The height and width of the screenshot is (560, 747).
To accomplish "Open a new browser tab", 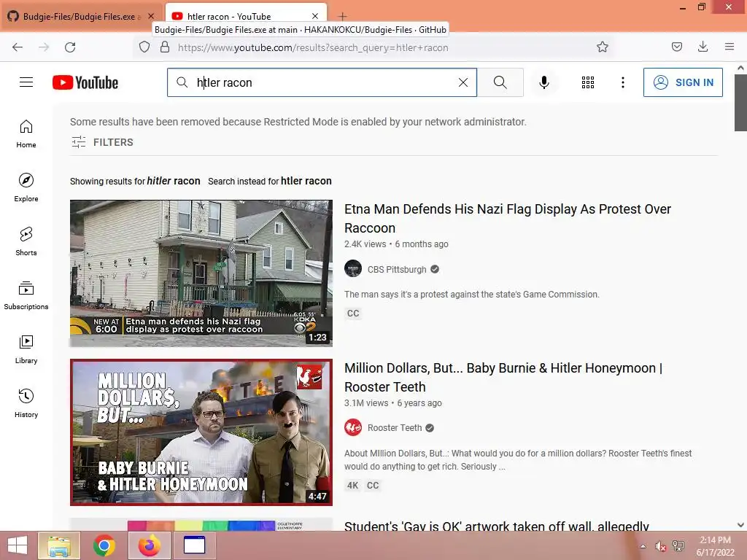I will coord(343,16).
